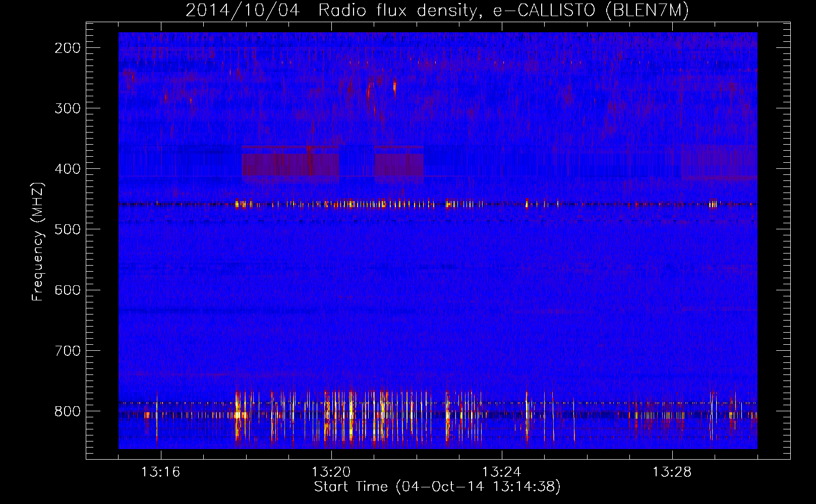The height and width of the screenshot is (504, 816).
Task: Click the 13:20 time tick label
Action: tap(331, 472)
